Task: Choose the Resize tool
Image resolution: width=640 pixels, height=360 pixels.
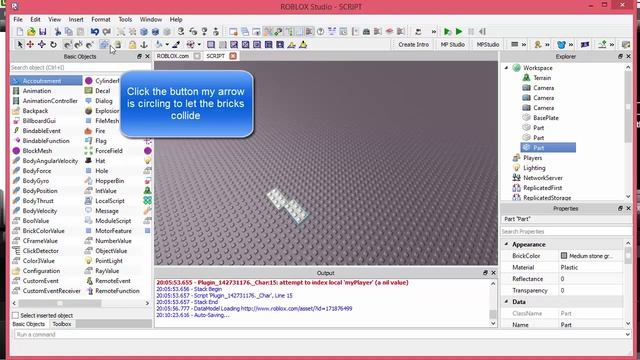Action: point(42,44)
